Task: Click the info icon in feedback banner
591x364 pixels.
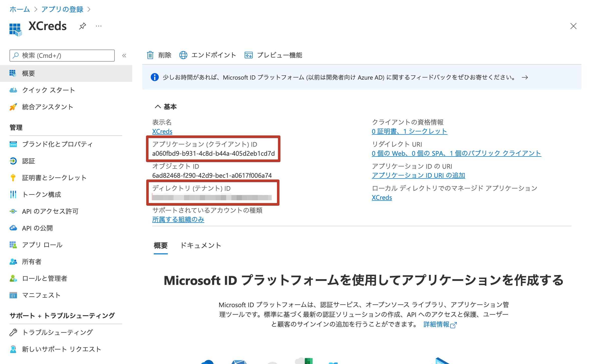Action: (155, 77)
